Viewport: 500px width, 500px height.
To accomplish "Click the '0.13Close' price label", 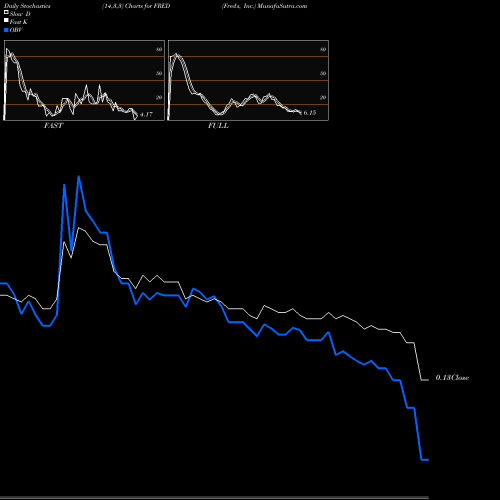I will coord(452,378).
